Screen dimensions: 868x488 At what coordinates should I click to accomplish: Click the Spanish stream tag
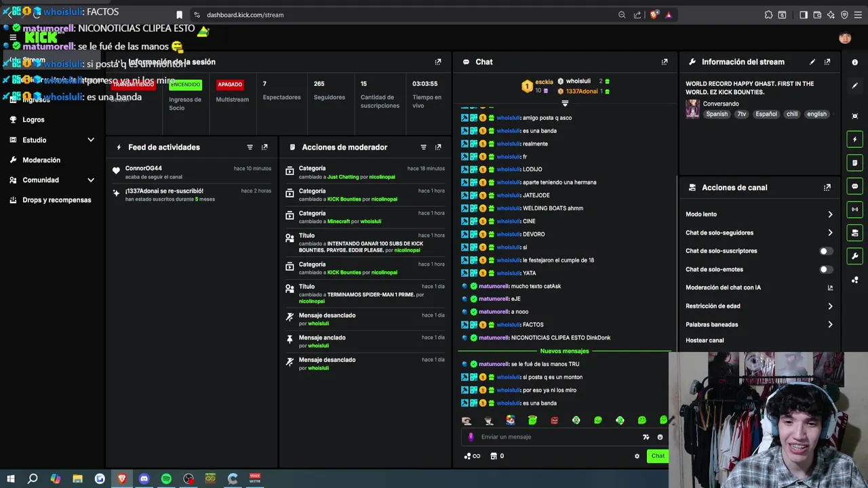click(716, 115)
